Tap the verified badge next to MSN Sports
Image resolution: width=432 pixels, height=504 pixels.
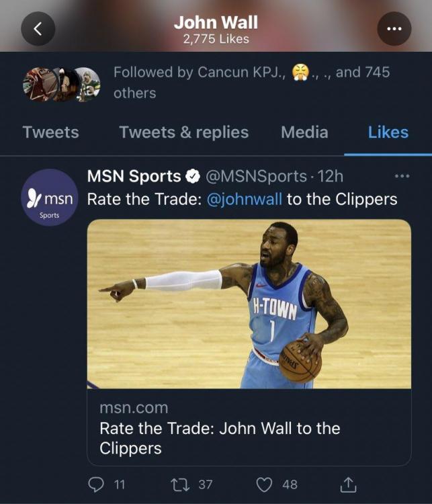[192, 177]
